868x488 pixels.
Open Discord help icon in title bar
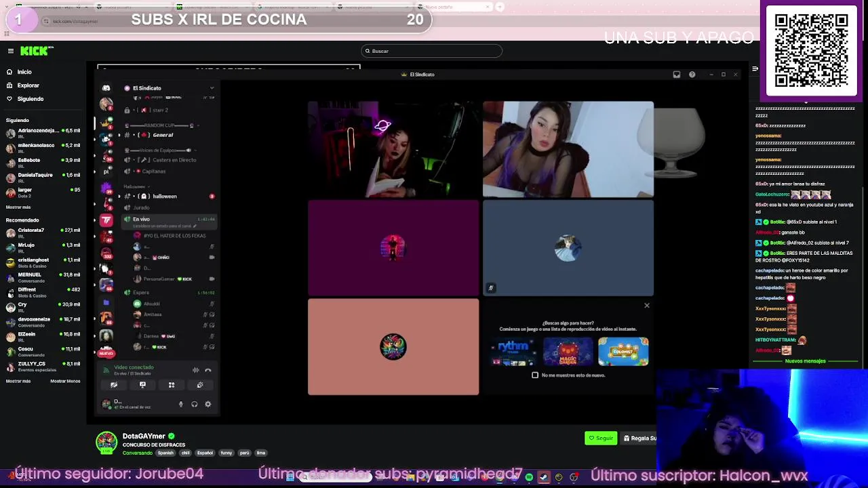(x=692, y=75)
